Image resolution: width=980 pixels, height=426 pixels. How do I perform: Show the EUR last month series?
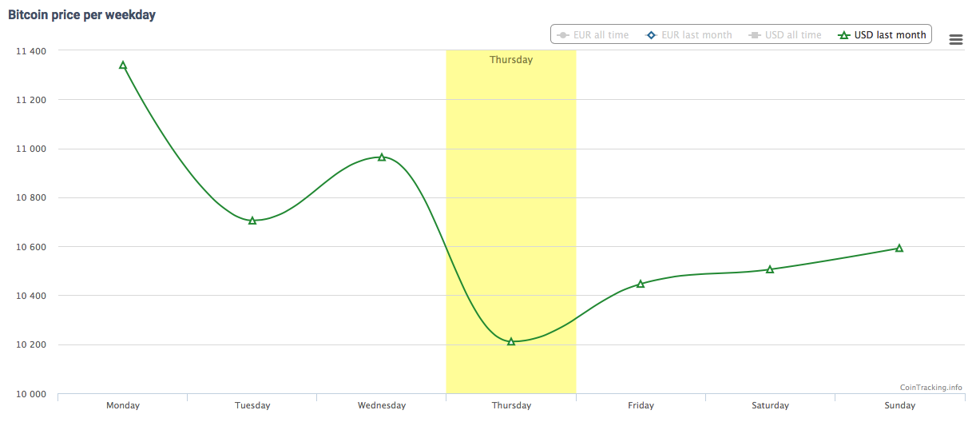(x=696, y=35)
